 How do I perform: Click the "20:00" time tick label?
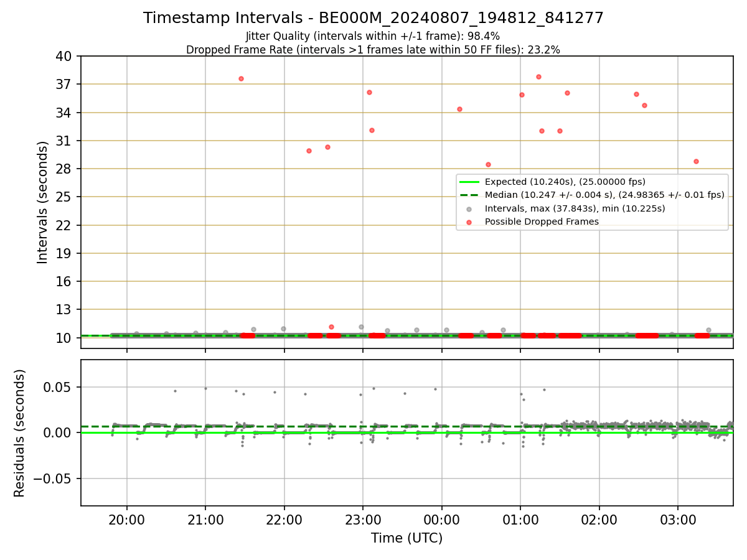tap(127, 520)
